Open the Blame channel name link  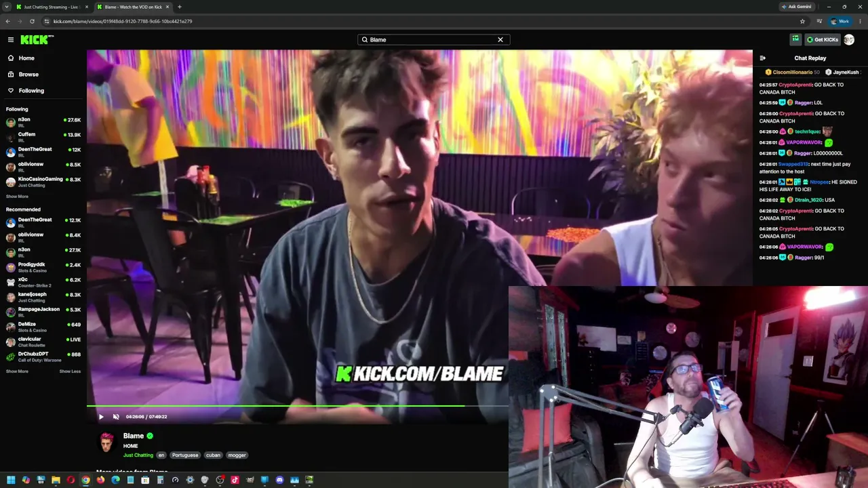133,436
